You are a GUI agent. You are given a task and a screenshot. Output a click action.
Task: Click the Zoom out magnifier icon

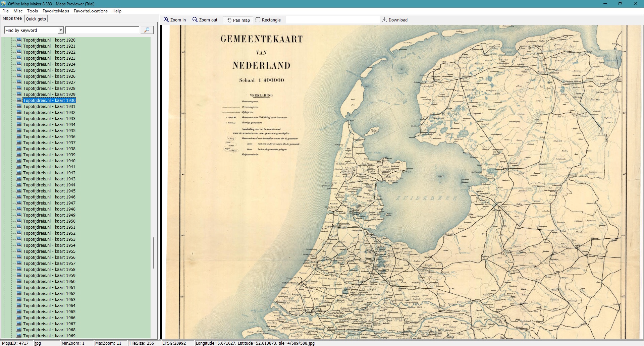[x=195, y=20]
